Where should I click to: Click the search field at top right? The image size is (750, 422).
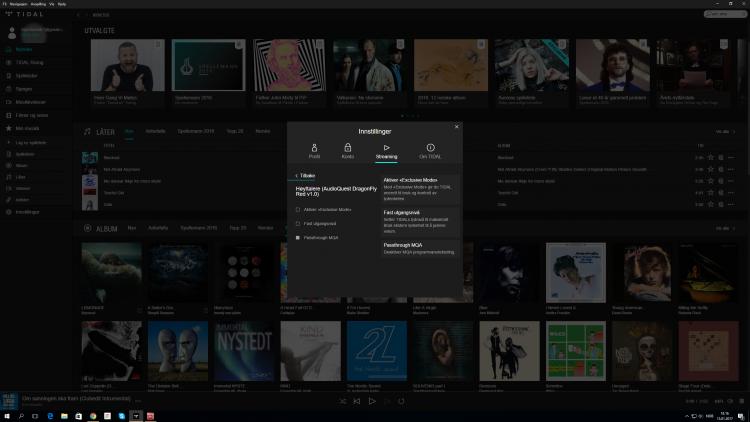[x=725, y=14]
